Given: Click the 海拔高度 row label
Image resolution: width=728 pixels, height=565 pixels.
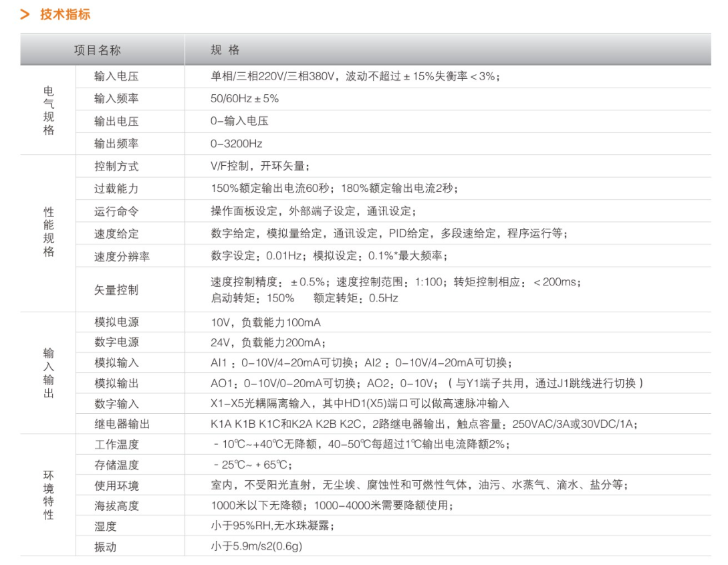Looking at the screenshot, I should click(116, 506).
